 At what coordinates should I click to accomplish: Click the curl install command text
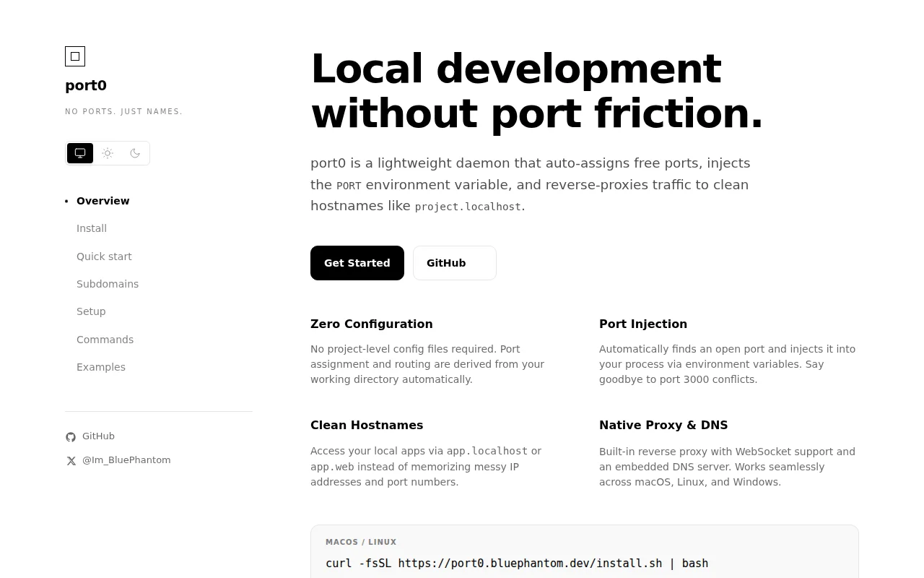click(x=517, y=563)
